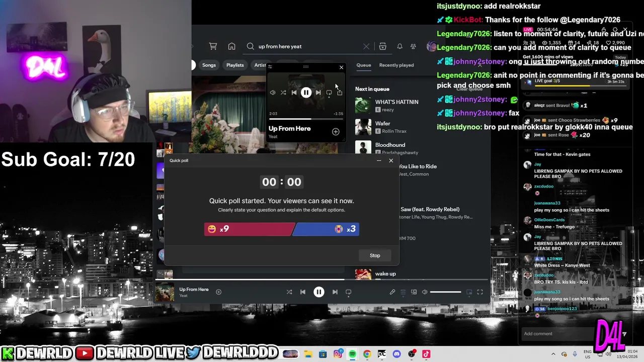Viewport: 644px width, 362px height.
Task: Open live panel lock icon
Action: [603, 30]
